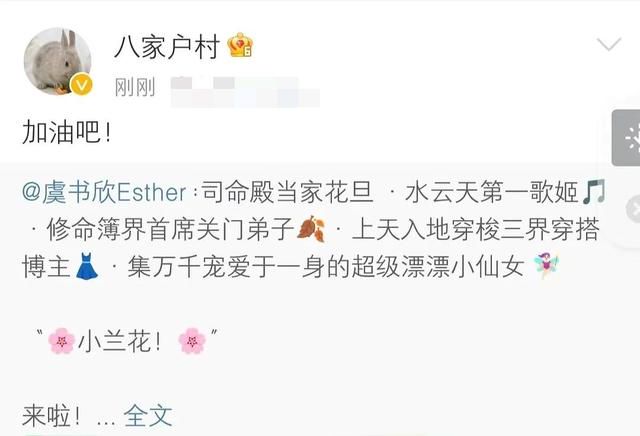Click the autumn leaves emoji

[x=311, y=229]
